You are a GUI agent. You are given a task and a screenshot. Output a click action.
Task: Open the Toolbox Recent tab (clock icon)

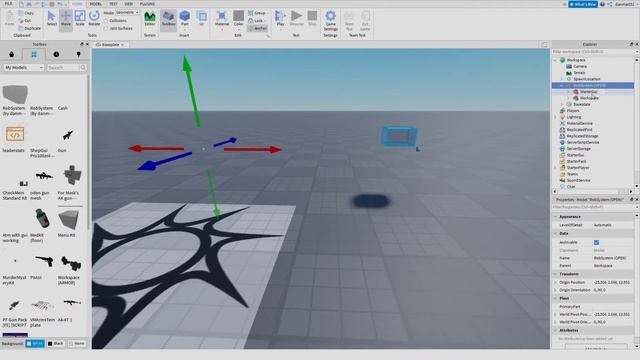pyautogui.click(x=56, y=54)
